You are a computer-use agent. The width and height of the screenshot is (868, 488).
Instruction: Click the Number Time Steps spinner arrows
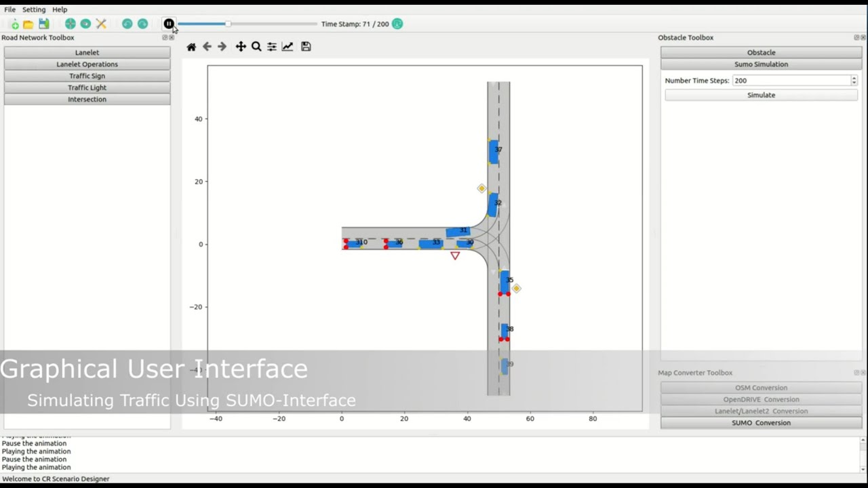(854, 80)
